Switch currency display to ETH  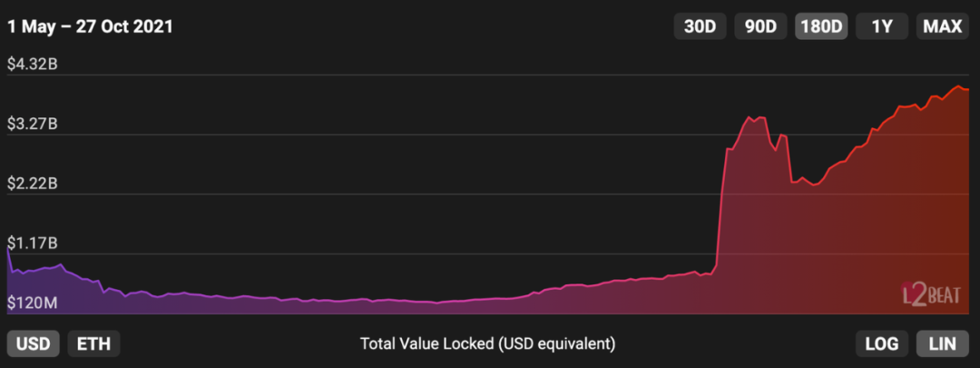(x=93, y=343)
